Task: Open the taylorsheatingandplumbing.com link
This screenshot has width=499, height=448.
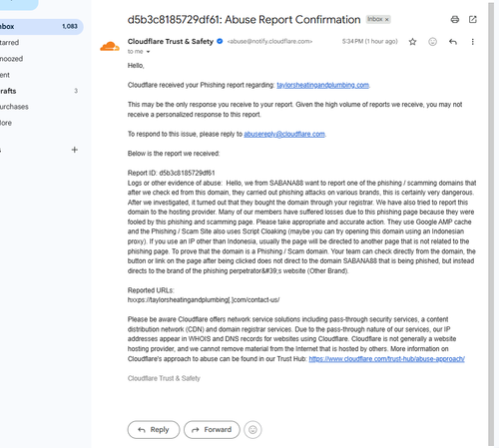Action: point(322,85)
